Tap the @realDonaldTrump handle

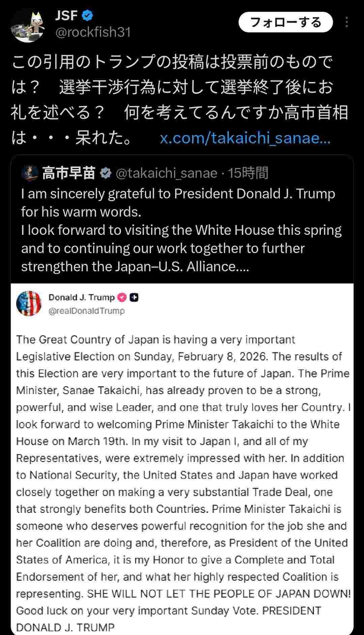[x=87, y=311]
